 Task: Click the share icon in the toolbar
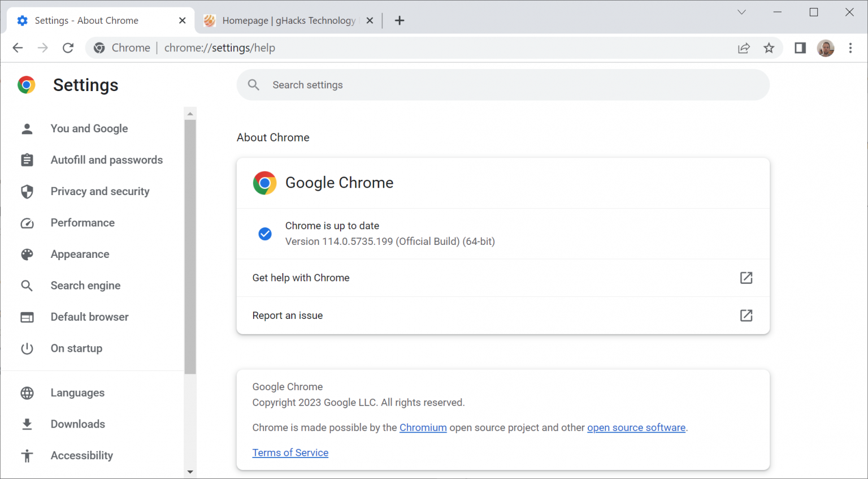(x=744, y=48)
